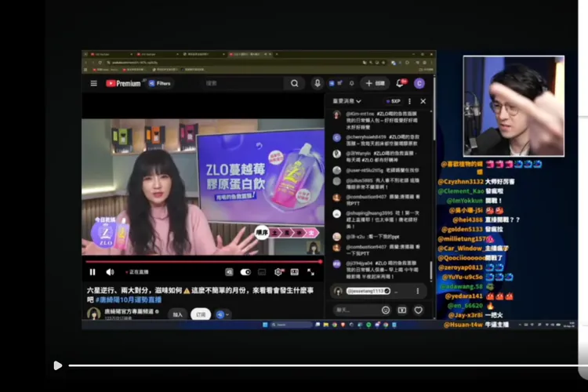
Task: Send a heart reaction in chat
Action: pos(418,310)
